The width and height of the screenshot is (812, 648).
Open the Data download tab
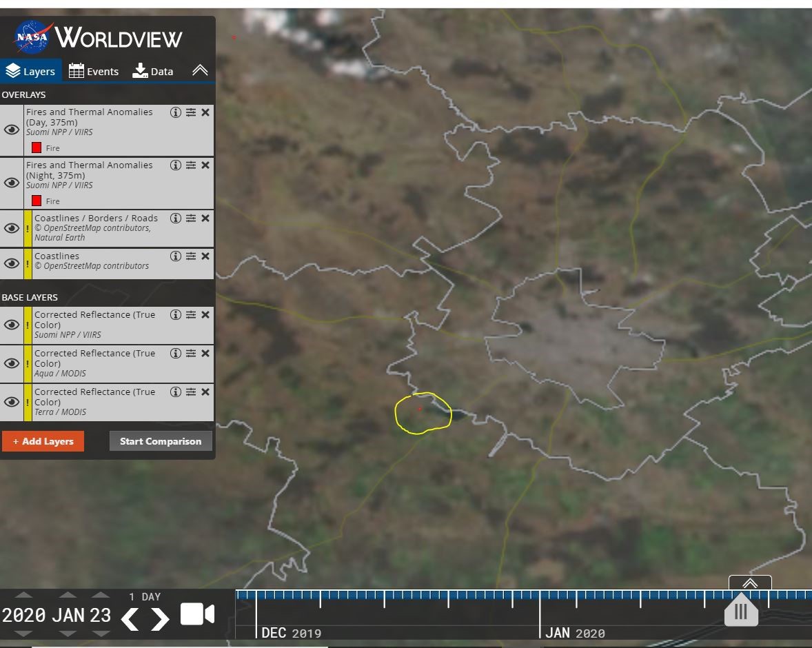153,71
